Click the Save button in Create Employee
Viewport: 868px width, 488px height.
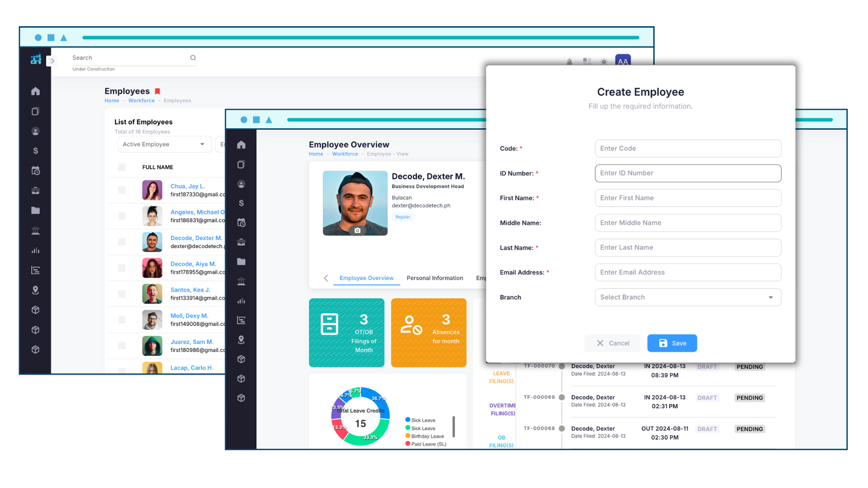tap(672, 343)
